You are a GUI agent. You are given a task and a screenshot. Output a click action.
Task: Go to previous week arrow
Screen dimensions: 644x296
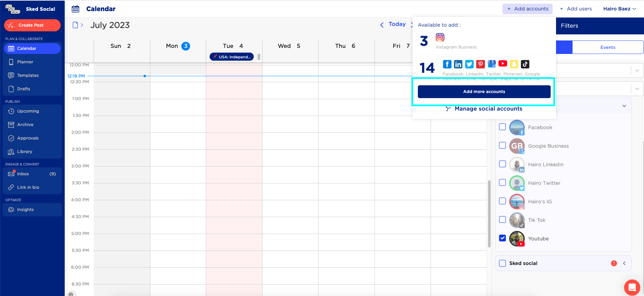382,25
